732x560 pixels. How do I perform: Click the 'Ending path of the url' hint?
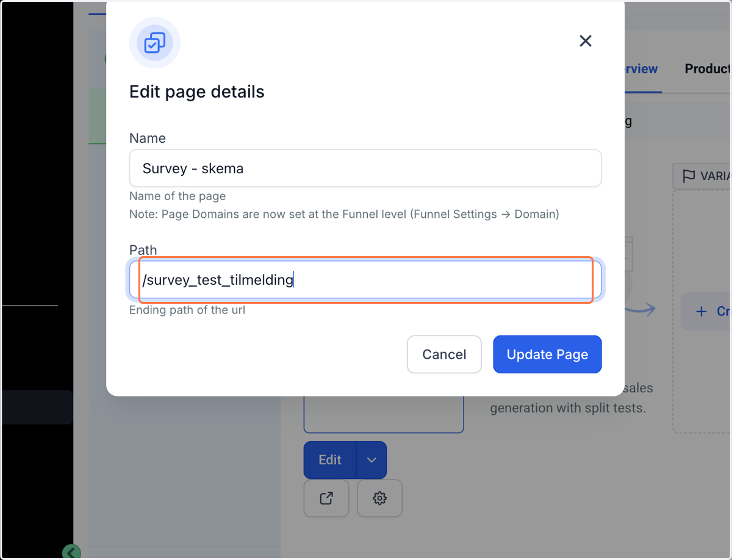pyautogui.click(x=187, y=310)
